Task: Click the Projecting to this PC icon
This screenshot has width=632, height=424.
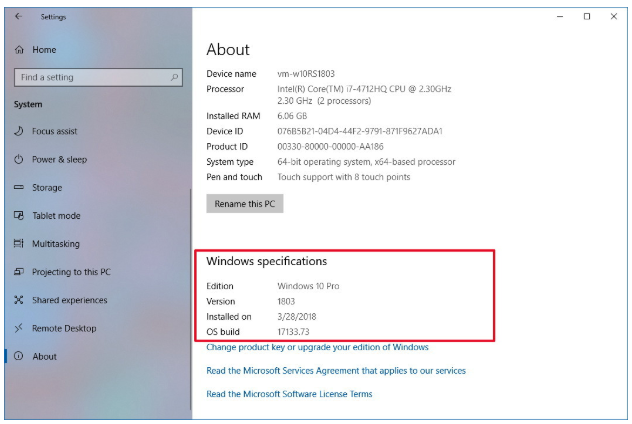Action: (19, 272)
